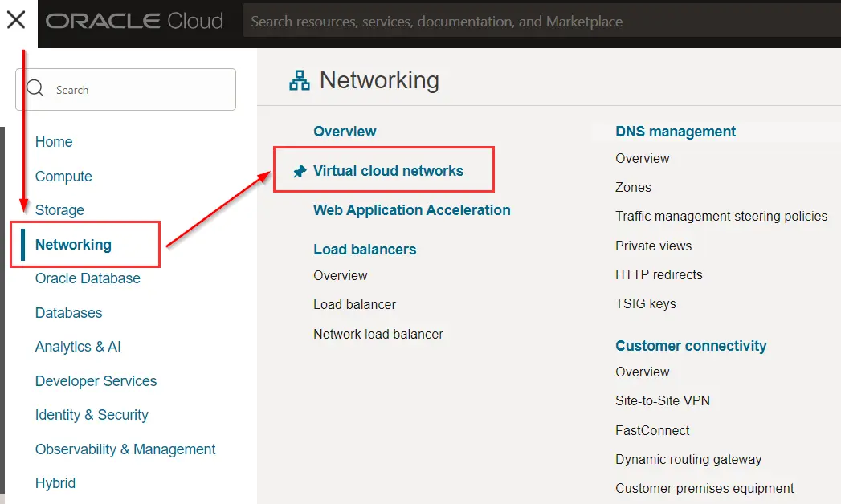Close the navigation menu with X icon

coord(16,20)
